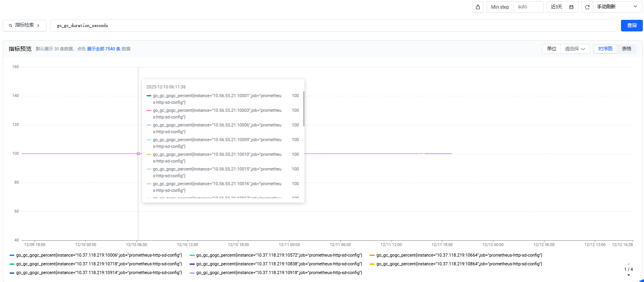The width and height of the screenshot is (644, 282).
Task: Open the calendar icon for time range
Action: pyautogui.click(x=571, y=7)
